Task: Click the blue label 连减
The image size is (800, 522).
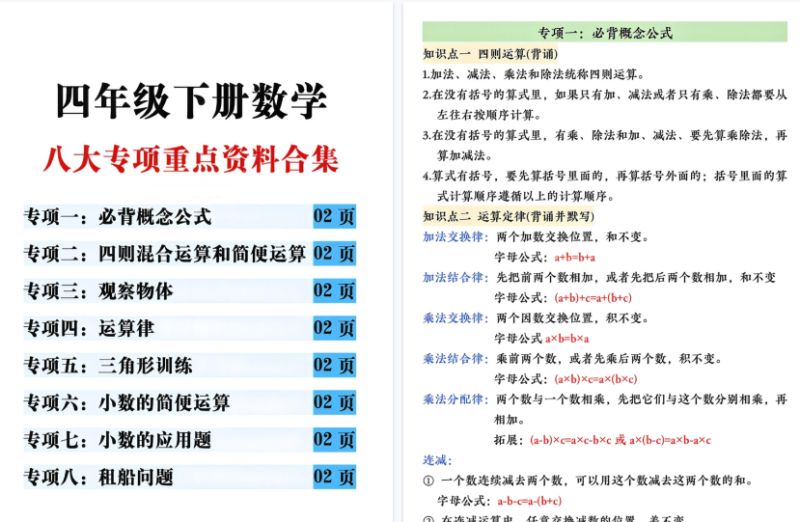Action: [x=437, y=460]
